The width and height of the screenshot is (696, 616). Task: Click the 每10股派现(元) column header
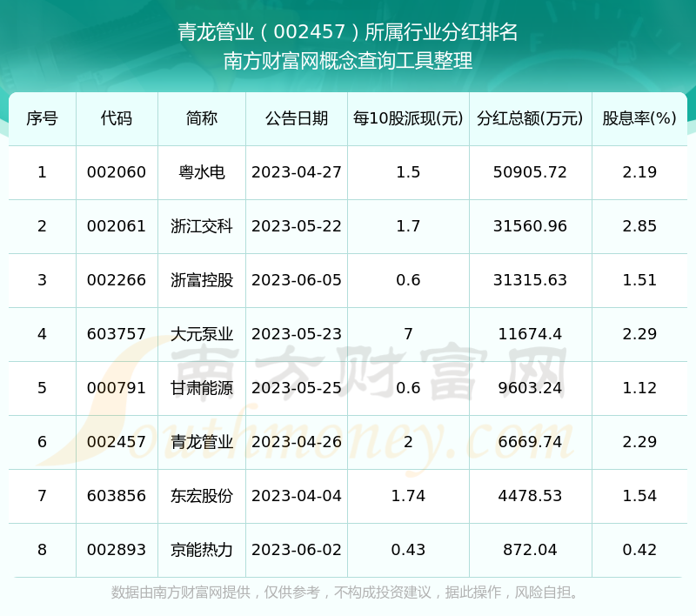pyautogui.click(x=408, y=118)
